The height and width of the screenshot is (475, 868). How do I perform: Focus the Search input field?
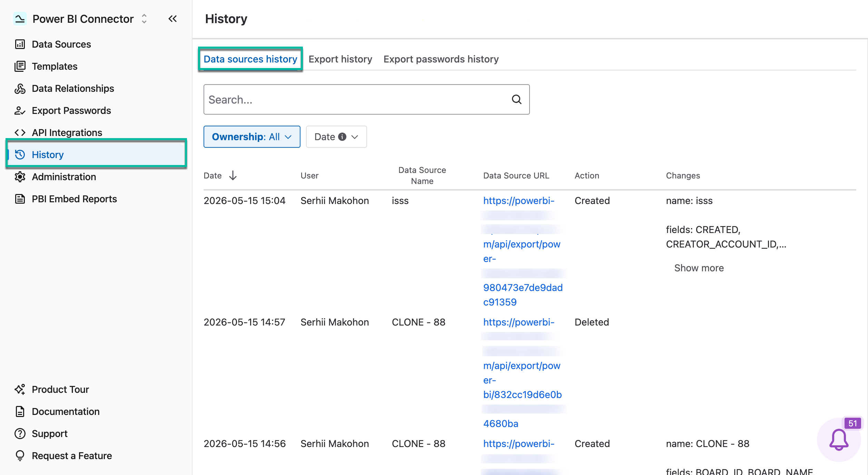[366, 99]
